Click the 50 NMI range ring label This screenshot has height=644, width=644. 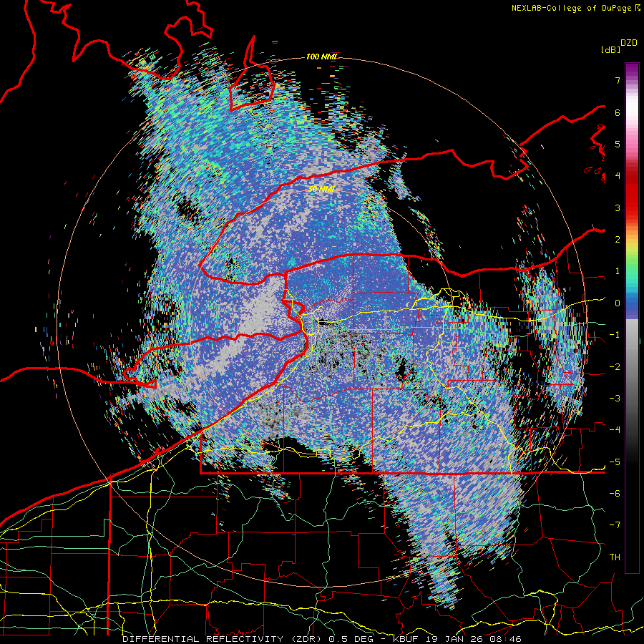point(321,190)
